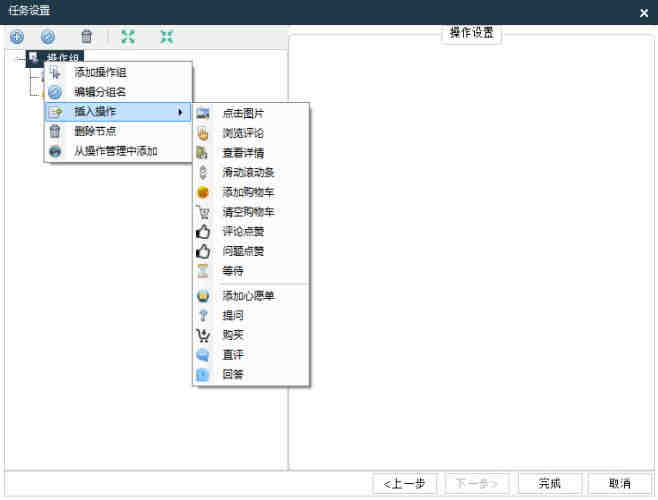Insert the 添加心愿单 operation

tap(251, 296)
